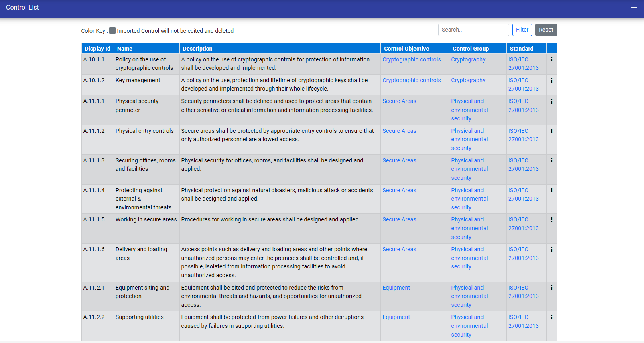Open ISO/IEC 27001:2013 link in row A.11.1.4
644x343 pixels.
523,195
